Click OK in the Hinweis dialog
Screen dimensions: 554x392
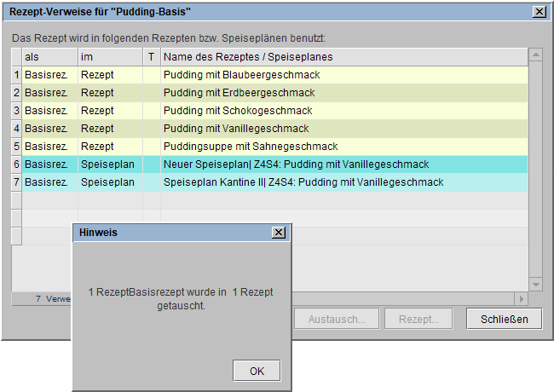[x=257, y=371]
